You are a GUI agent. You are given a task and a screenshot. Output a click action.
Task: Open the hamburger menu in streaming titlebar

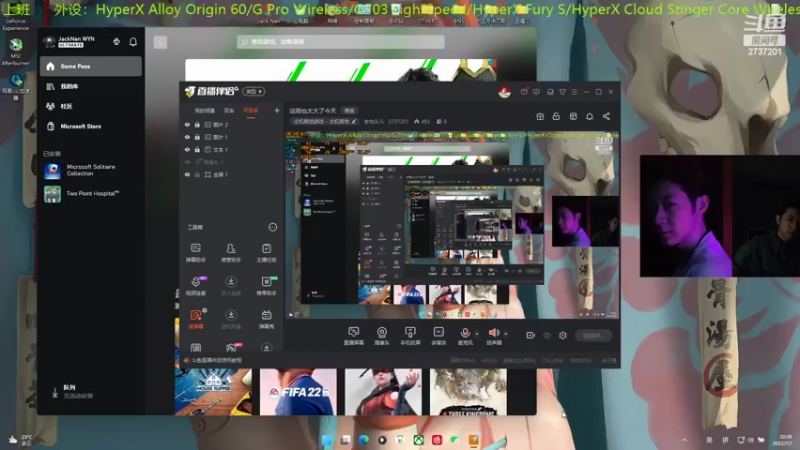click(x=574, y=92)
